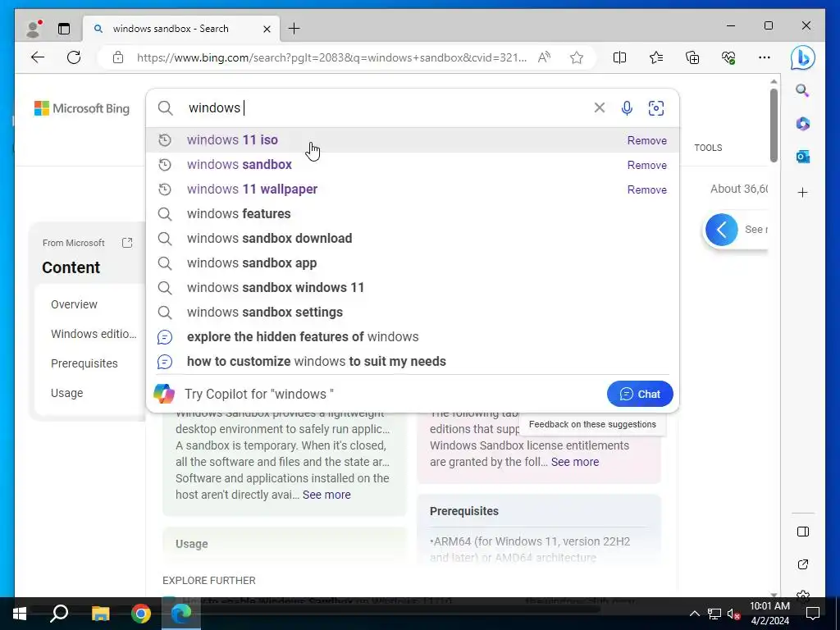Open Read aloud in address bar
Image resolution: width=840 pixels, height=630 pixels.
coord(545,57)
